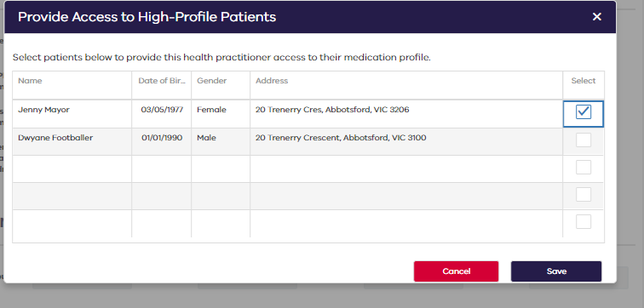Click the Gender column header

[x=221, y=85]
